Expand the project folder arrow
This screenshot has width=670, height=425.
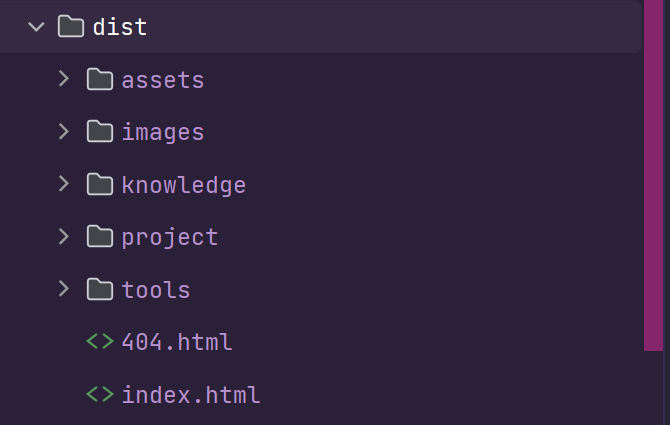[x=64, y=237]
